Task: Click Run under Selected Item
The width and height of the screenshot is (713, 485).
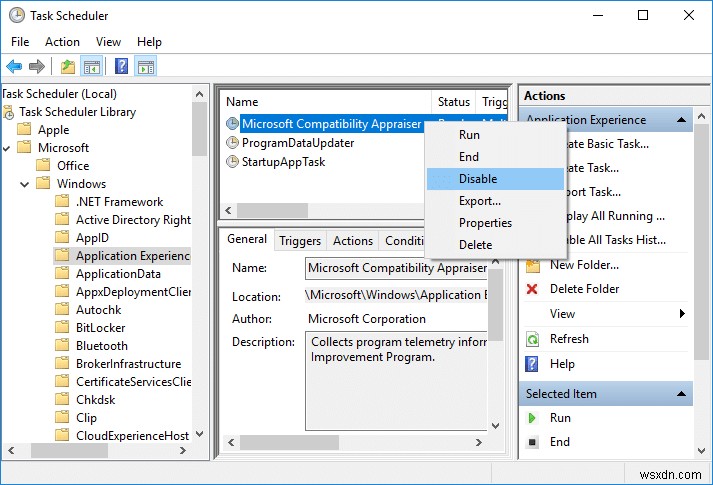Action: point(560,418)
